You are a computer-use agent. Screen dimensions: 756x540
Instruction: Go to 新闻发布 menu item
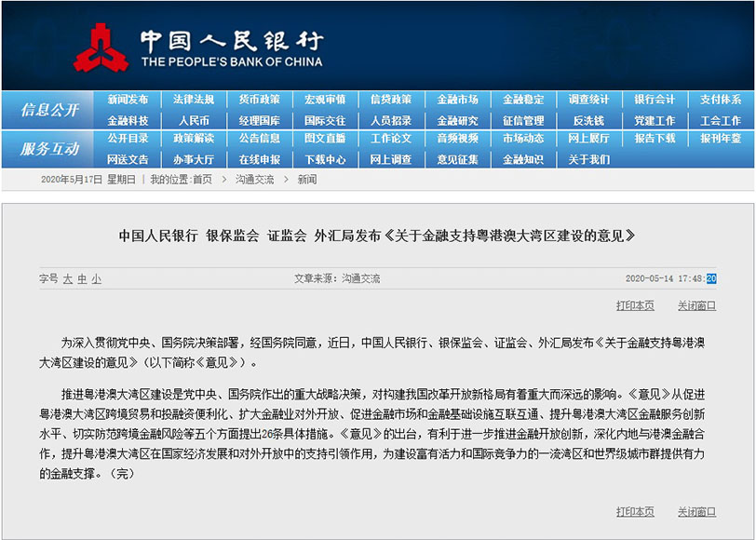point(128,100)
